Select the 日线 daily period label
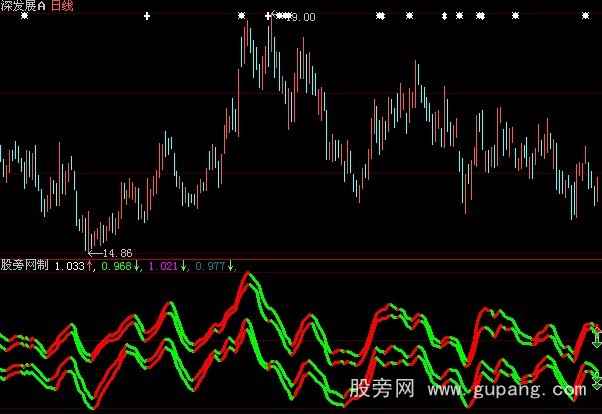The image size is (602, 414). (62, 5)
